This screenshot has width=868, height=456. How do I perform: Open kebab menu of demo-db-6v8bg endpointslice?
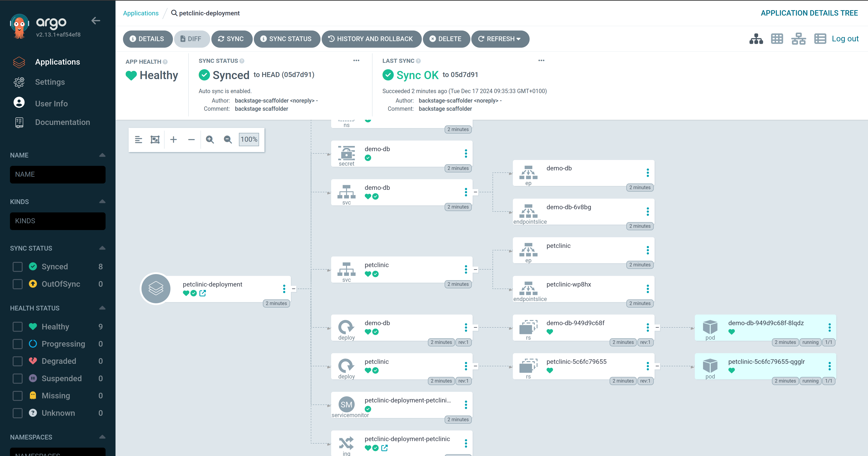(648, 212)
